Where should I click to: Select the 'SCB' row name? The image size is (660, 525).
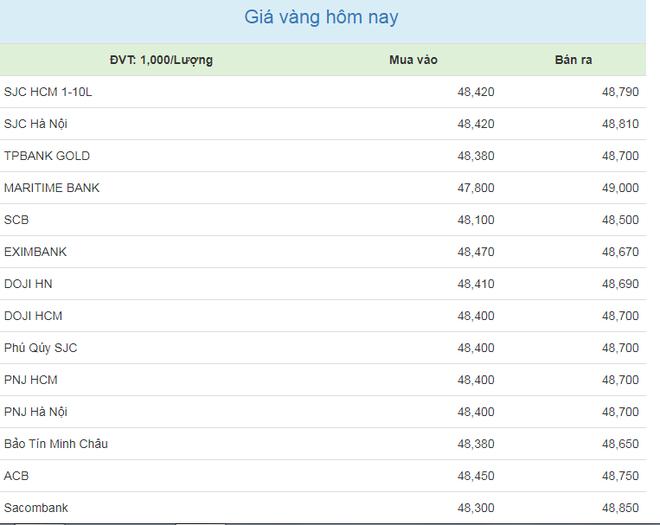click(16, 220)
